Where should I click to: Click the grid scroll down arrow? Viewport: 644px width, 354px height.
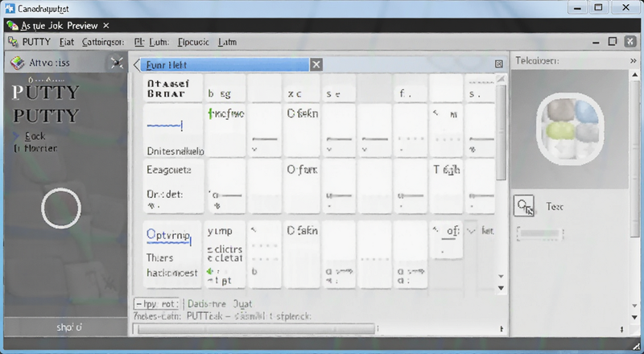pos(501,288)
